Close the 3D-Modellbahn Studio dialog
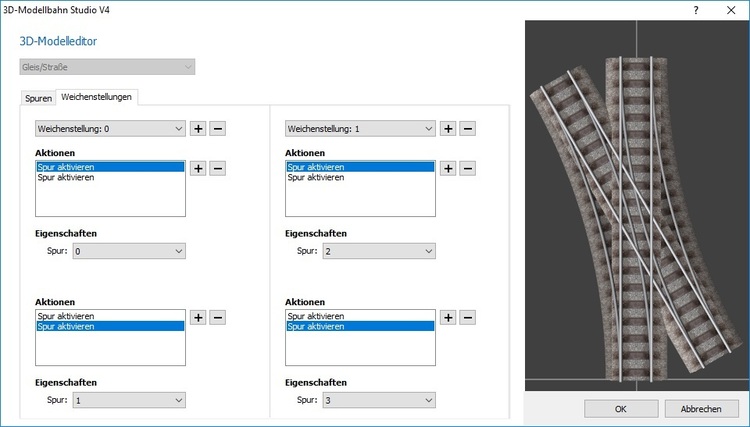750x427 pixels. click(731, 10)
